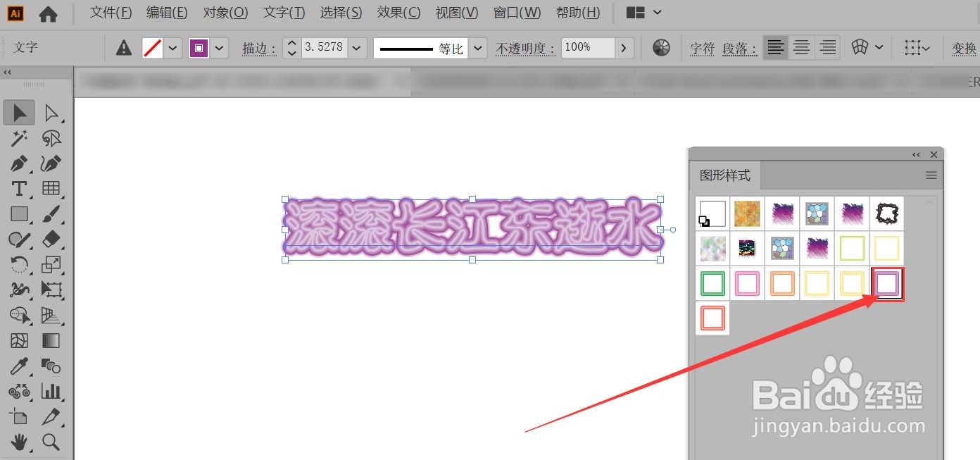Select the Paintbrush tool
The image size is (980, 460).
(x=52, y=214)
